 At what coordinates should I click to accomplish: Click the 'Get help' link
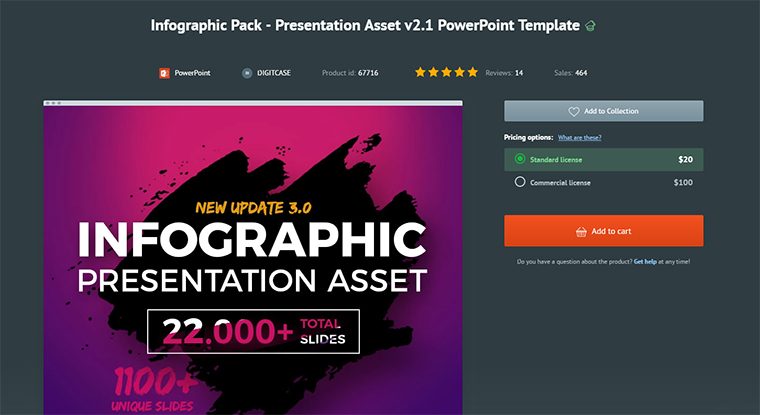click(645, 261)
